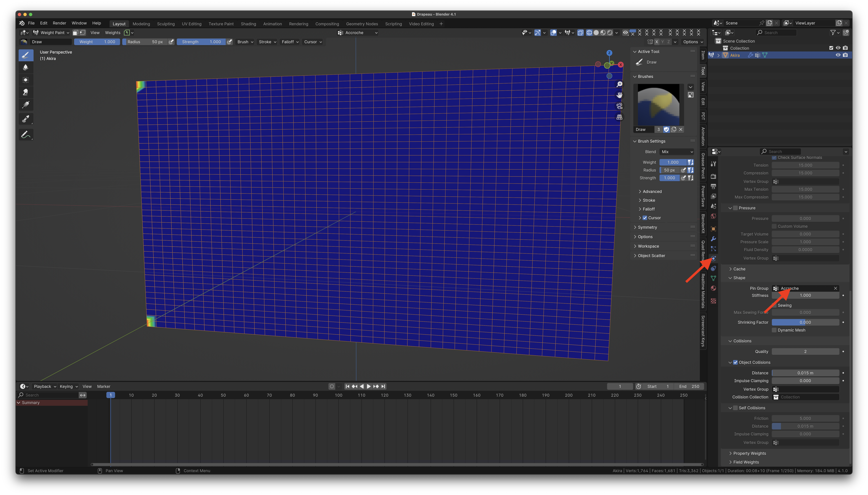Add a new workspace tab
868x495 pixels.
point(441,24)
